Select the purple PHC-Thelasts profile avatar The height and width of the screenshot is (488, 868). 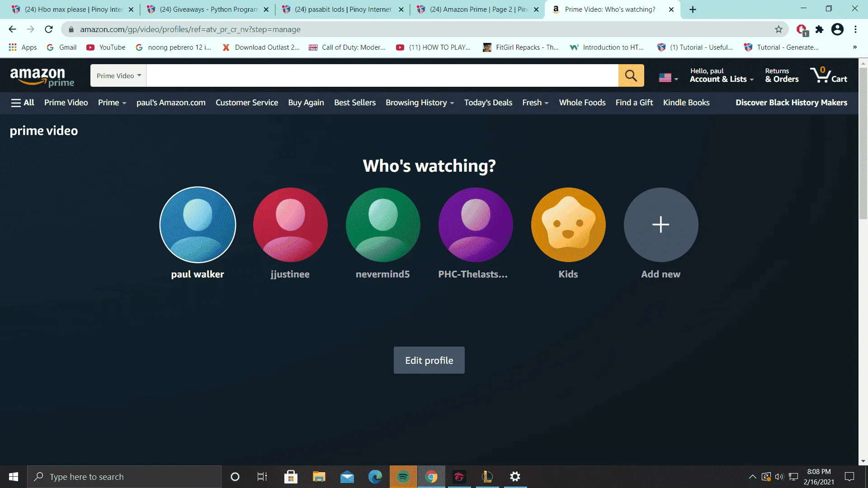click(476, 225)
